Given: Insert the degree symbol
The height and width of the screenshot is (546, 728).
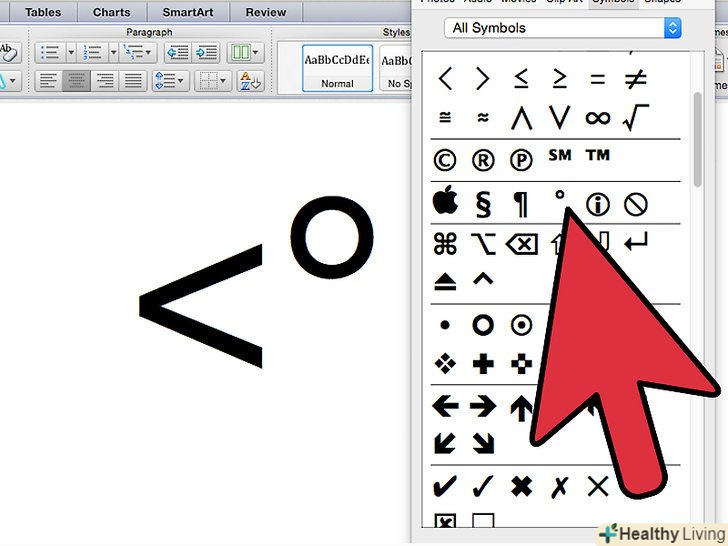Looking at the screenshot, I should coord(560,195).
